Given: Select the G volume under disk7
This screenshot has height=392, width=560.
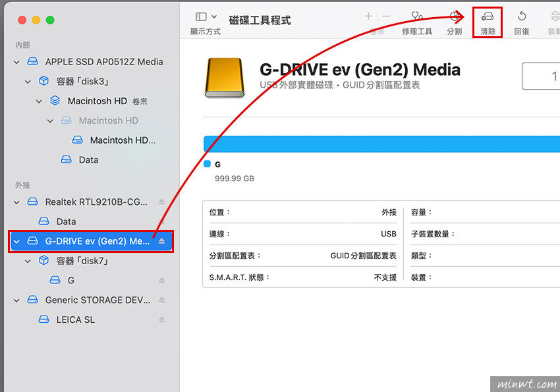Looking at the screenshot, I should [70, 280].
